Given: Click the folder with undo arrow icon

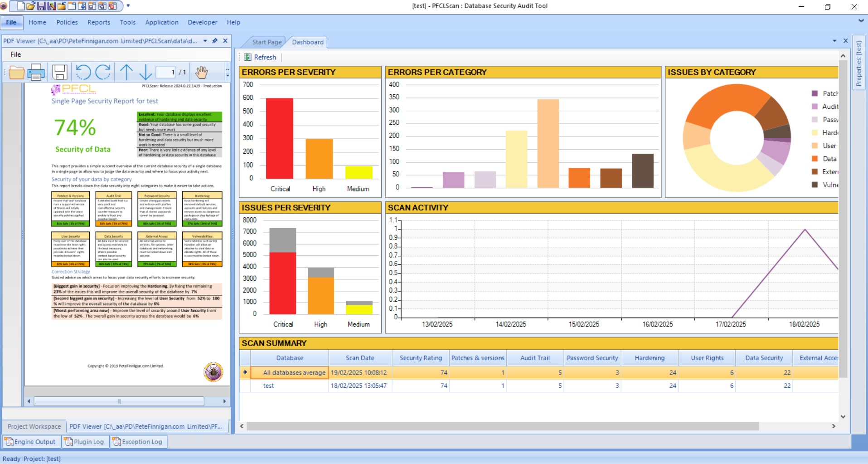Looking at the screenshot, I should tap(61, 6).
